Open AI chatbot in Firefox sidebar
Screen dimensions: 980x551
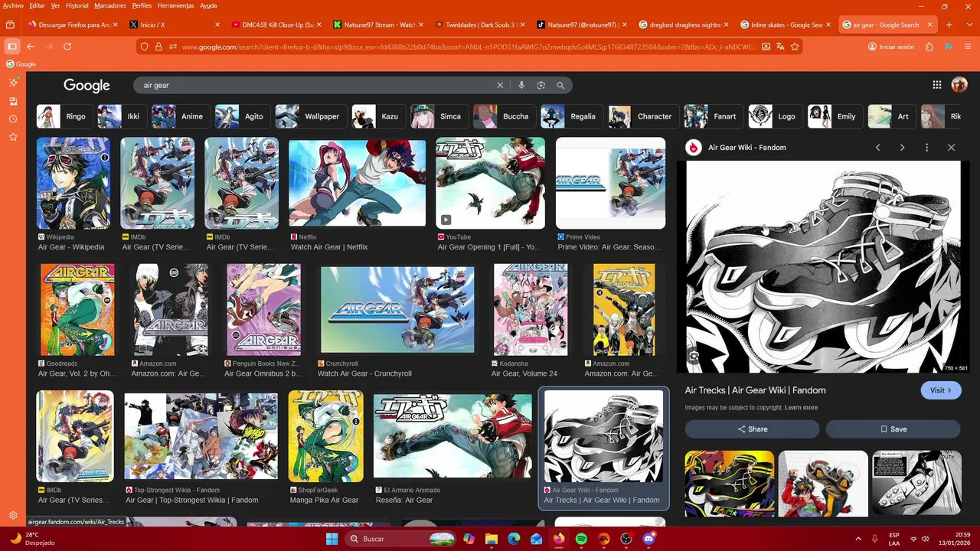point(13,82)
